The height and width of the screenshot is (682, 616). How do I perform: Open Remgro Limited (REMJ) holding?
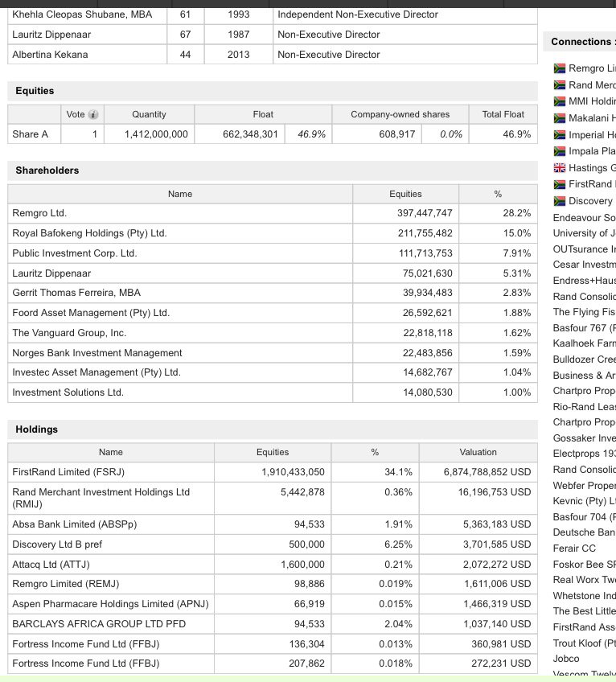pos(66,584)
